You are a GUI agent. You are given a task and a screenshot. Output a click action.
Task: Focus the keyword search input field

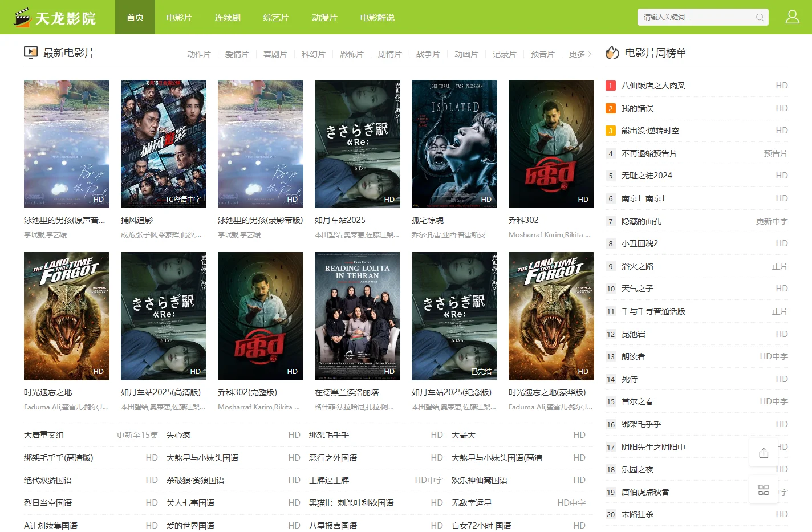pyautogui.click(x=697, y=17)
